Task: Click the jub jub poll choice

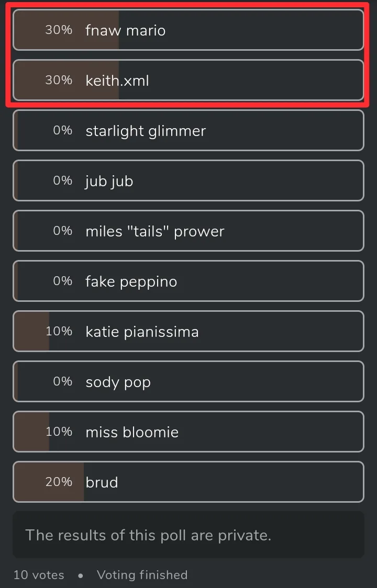Action: point(188,181)
